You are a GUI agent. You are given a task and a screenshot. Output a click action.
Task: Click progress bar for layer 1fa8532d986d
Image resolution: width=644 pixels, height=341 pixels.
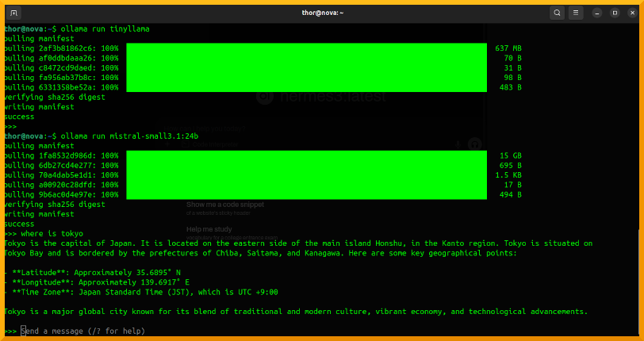[x=306, y=155]
